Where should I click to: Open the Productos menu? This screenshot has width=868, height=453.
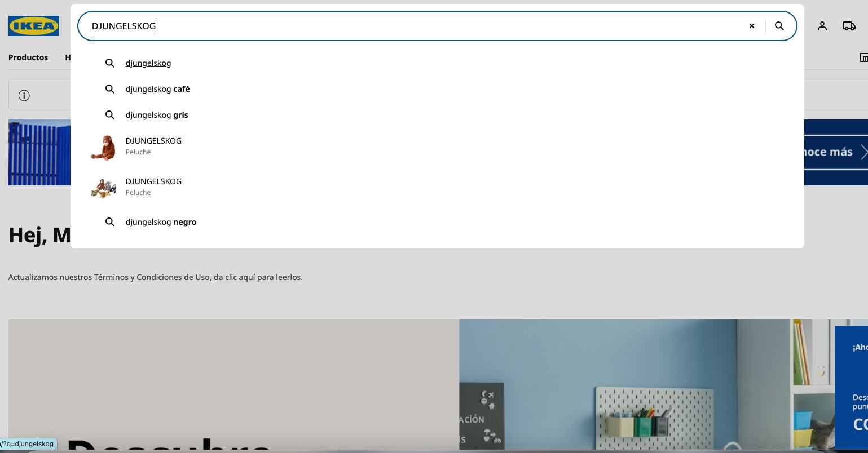[28, 57]
